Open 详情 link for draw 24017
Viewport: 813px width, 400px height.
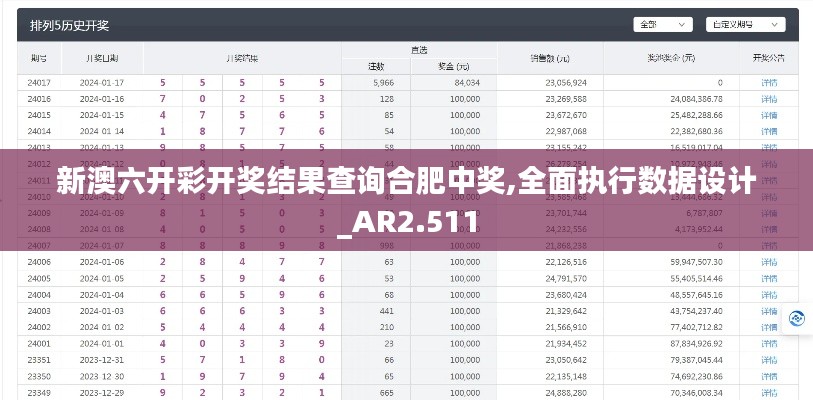(x=768, y=82)
